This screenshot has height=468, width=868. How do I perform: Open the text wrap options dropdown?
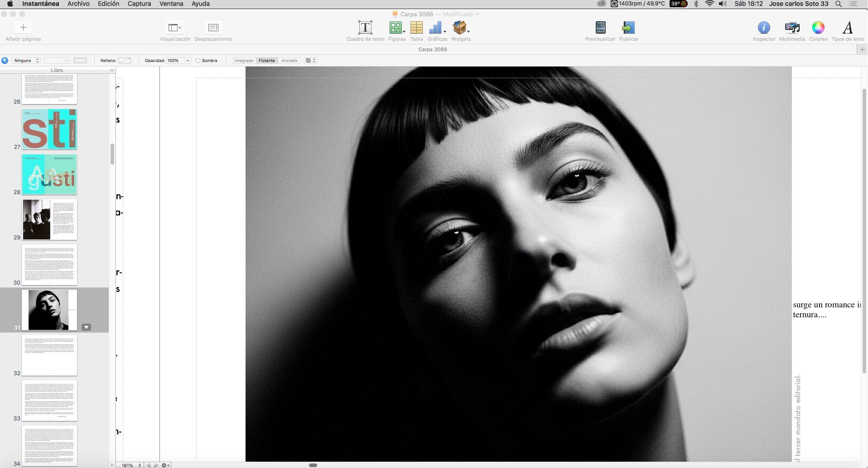(x=310, y=61)
